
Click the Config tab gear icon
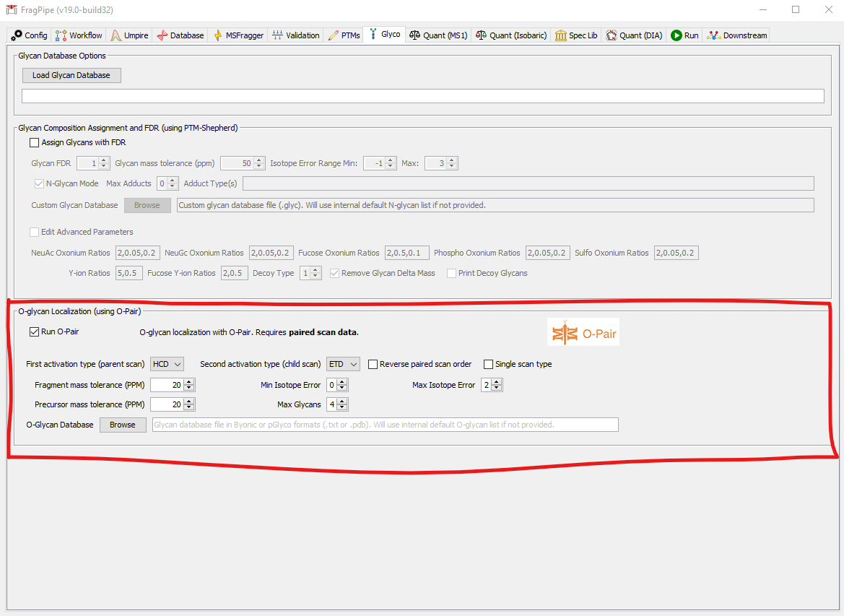click(x=17, y=35)
